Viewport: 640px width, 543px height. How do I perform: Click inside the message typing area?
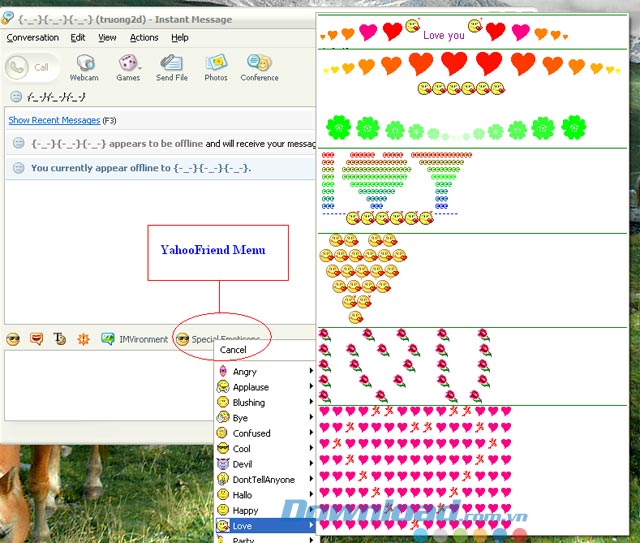[100, 385]
